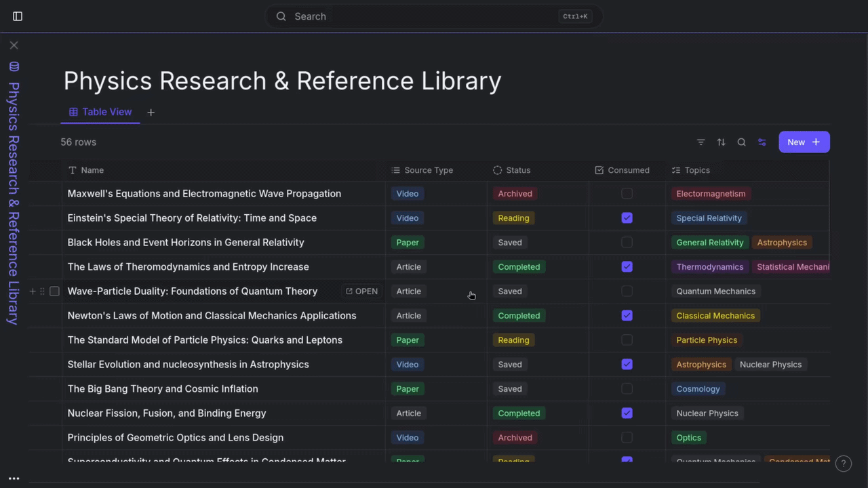The width and height of the screenshot is (868, 488).
Task: Click Article source type for Newton's Laws
Action: coord(409,316)
